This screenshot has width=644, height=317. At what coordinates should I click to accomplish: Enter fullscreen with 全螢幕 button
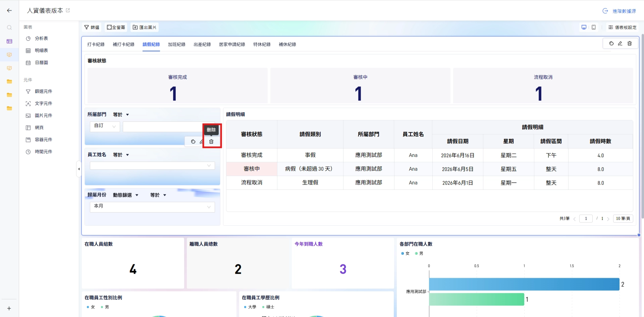116,27
